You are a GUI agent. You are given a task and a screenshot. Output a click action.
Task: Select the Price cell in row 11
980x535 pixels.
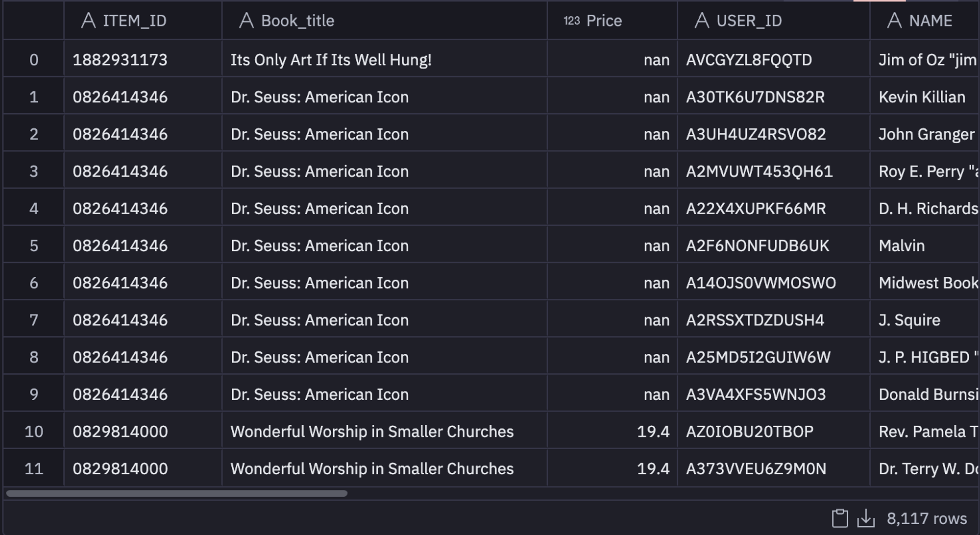tap(653, 469)
